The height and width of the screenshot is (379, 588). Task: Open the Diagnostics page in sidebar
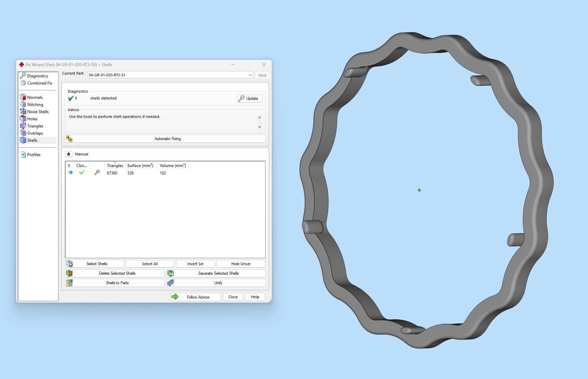[37, 76]
